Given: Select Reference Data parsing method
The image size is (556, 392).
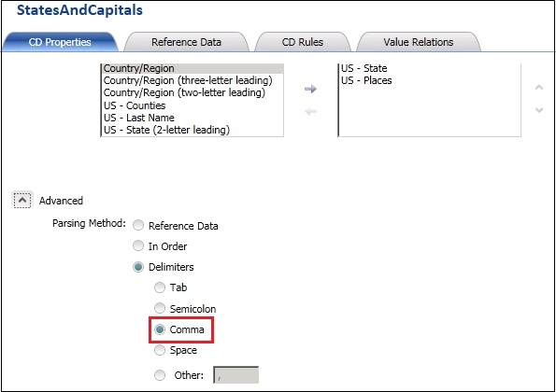Looking at the screenshot, I should (x=138, y=225).
